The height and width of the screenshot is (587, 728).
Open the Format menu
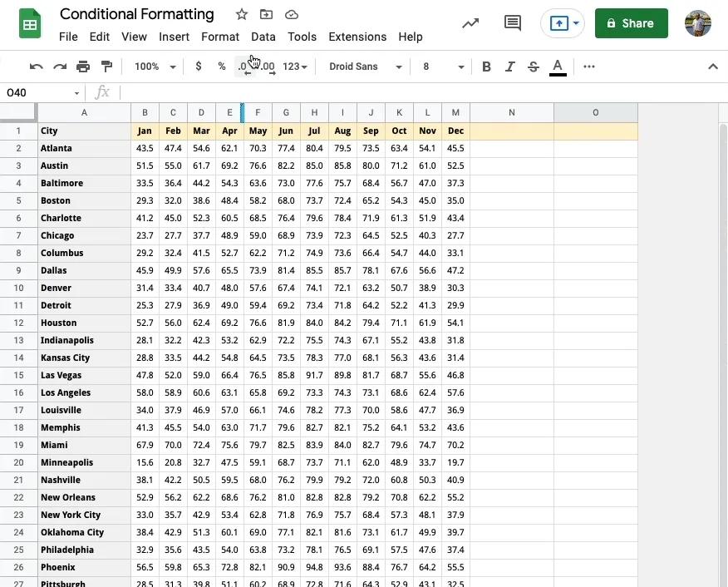pyautogui.click(x=219, y=37)
